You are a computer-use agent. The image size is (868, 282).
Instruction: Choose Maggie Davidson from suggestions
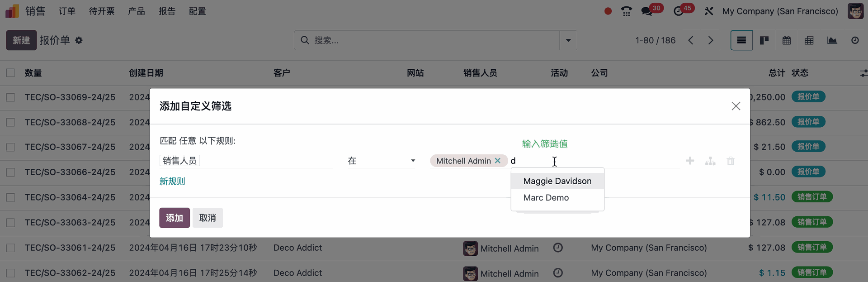[557, 181]
